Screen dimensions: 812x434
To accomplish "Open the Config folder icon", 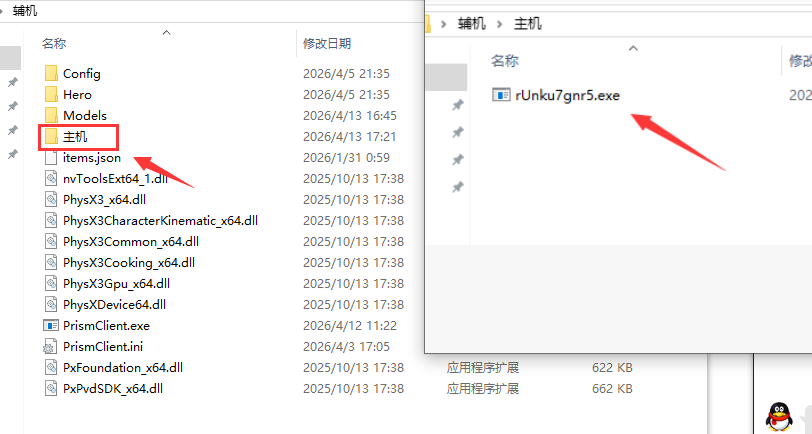I will click(51, 74).
